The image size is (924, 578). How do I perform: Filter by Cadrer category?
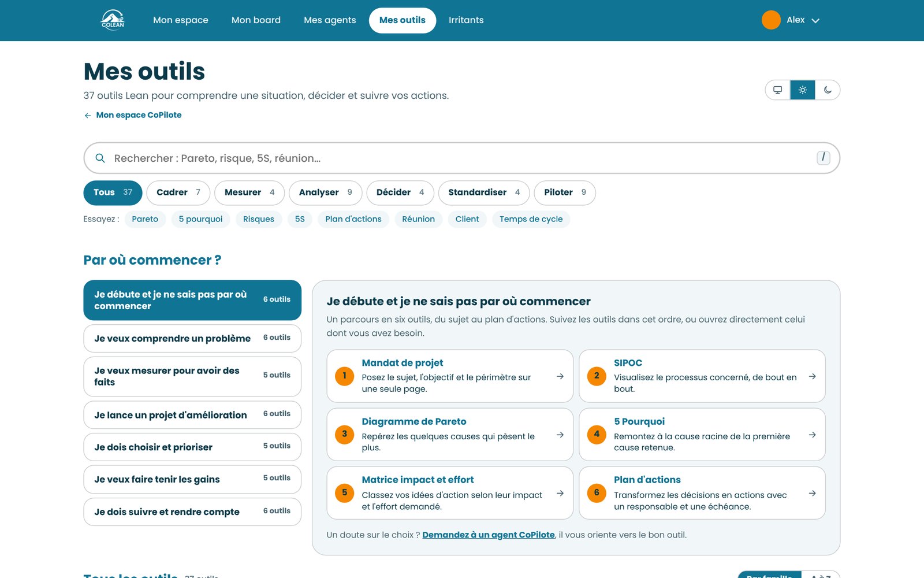tap(178, 192)
